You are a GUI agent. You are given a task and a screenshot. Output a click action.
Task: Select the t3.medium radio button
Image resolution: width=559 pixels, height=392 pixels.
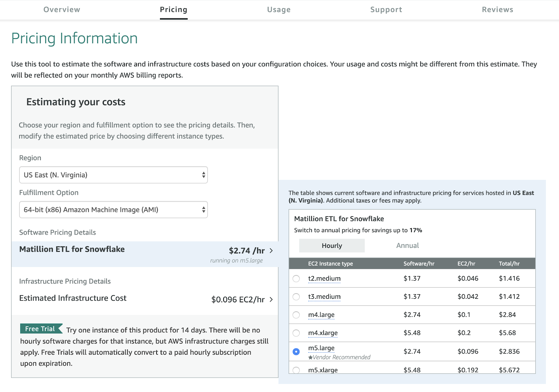coord(296,297)
